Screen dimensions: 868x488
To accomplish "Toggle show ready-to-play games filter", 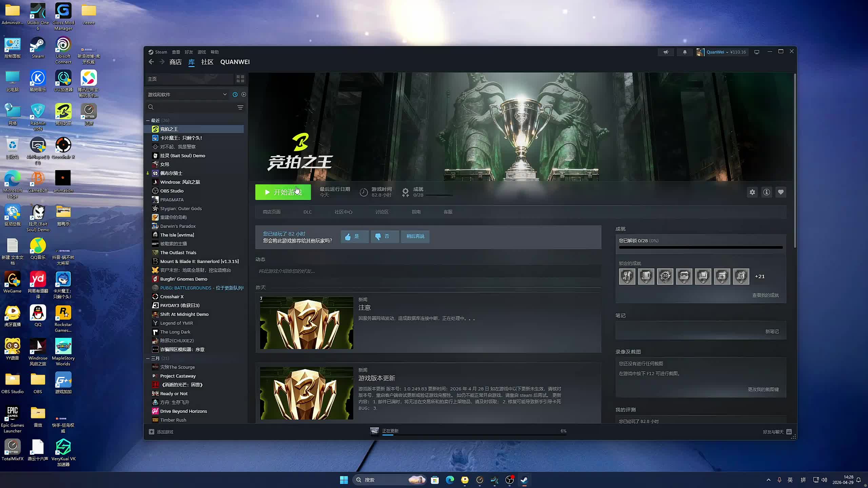I will click(x=243, y=95).
